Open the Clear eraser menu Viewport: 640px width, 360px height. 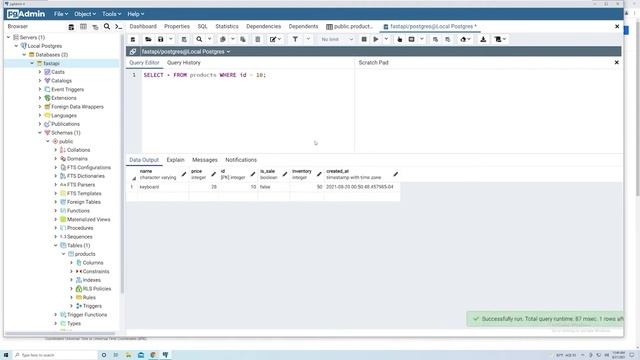pyautogui.click(x=465, y=39)
